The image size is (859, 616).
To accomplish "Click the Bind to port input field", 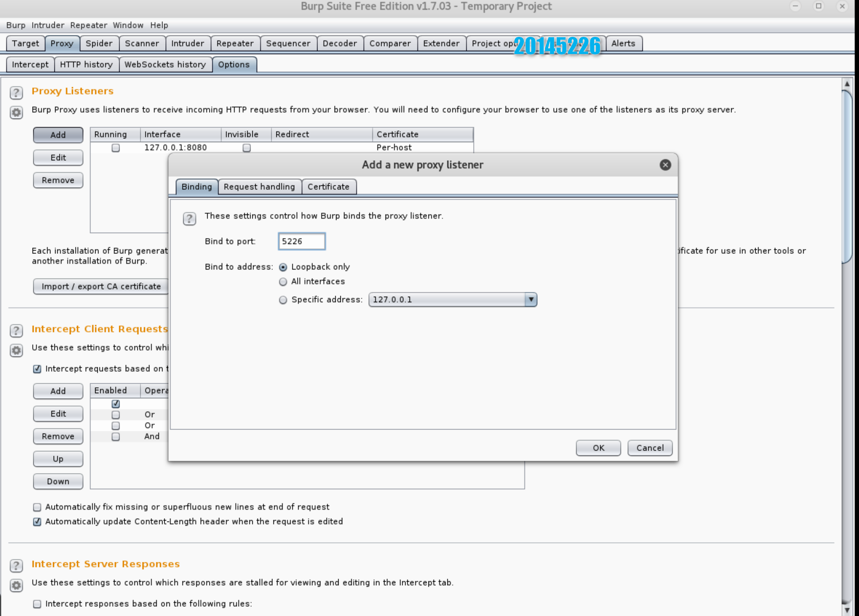I will click(302, 241).
